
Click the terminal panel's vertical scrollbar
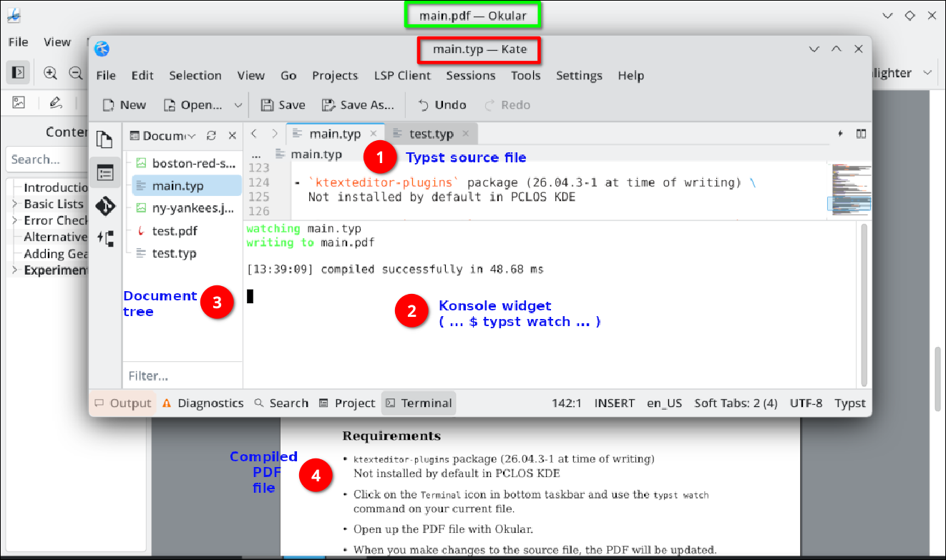tap(864, 305)
